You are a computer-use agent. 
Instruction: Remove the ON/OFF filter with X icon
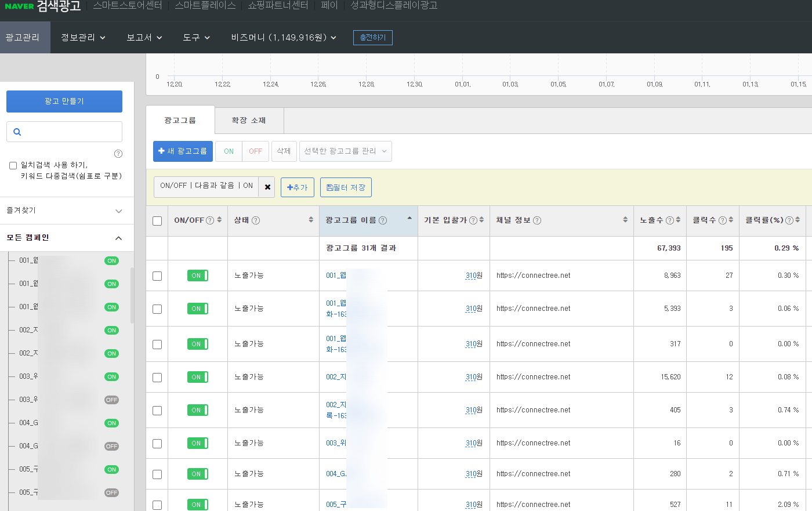(267, 187)
